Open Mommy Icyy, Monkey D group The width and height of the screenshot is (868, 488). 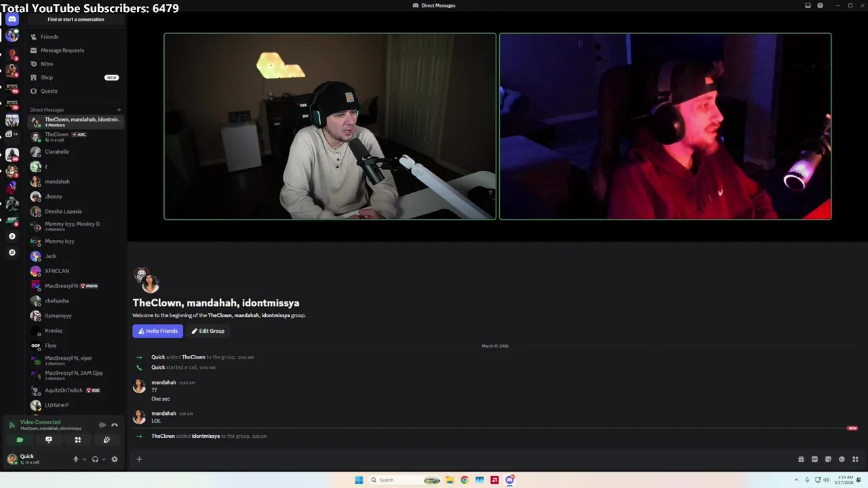pos(75,226)
